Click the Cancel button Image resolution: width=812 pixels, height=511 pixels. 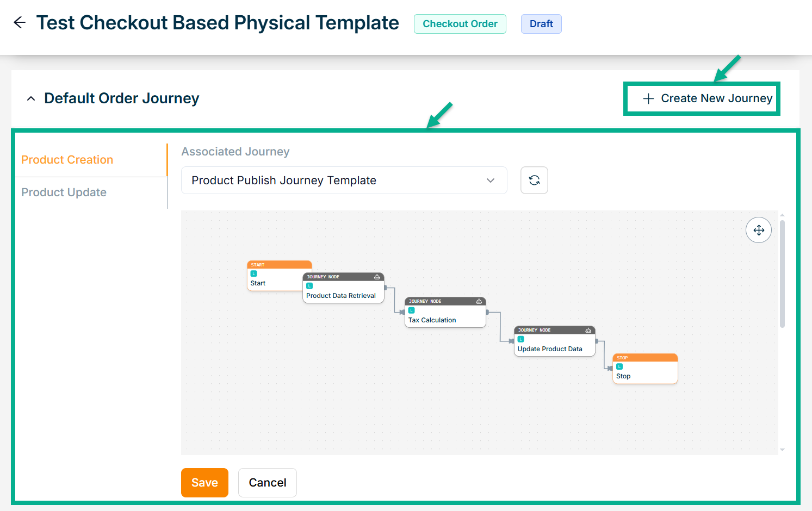coord(267,483)
